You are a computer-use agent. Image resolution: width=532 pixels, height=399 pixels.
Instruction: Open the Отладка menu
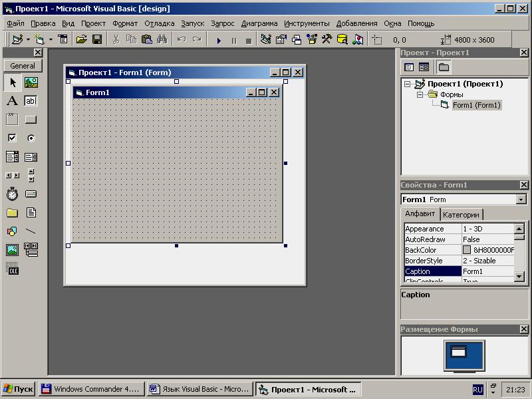click(x=159, y=23)
